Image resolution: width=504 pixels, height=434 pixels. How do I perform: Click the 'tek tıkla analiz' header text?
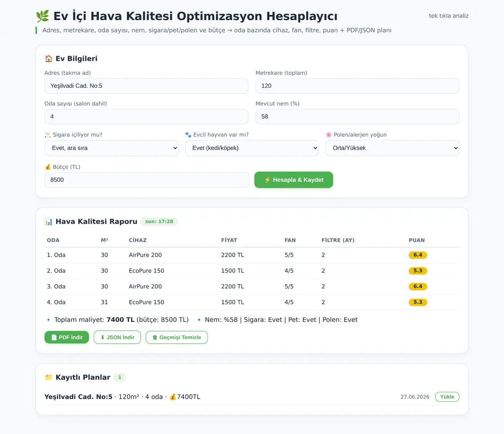tap(449, 16)
